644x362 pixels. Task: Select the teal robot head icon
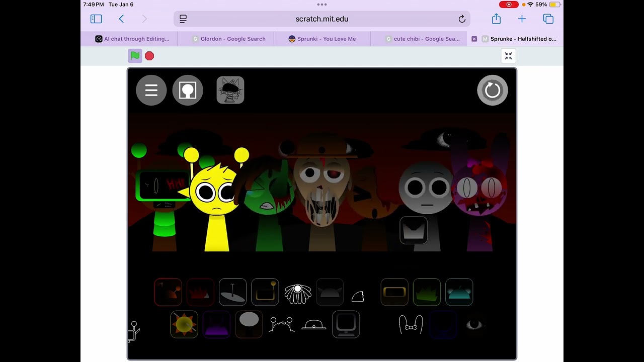point(459,292)
